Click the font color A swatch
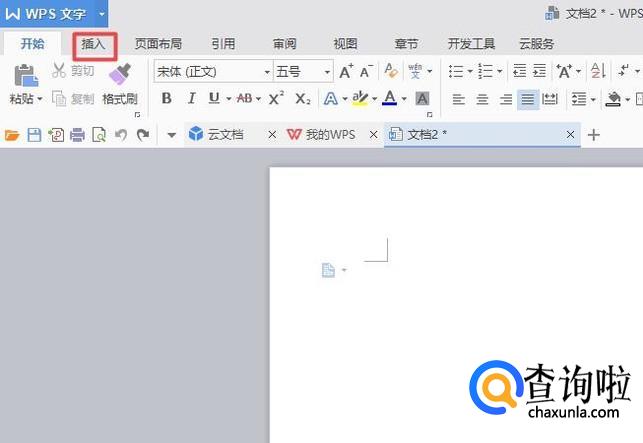This screenshot has height=443, width=643. tap(389, 98)
